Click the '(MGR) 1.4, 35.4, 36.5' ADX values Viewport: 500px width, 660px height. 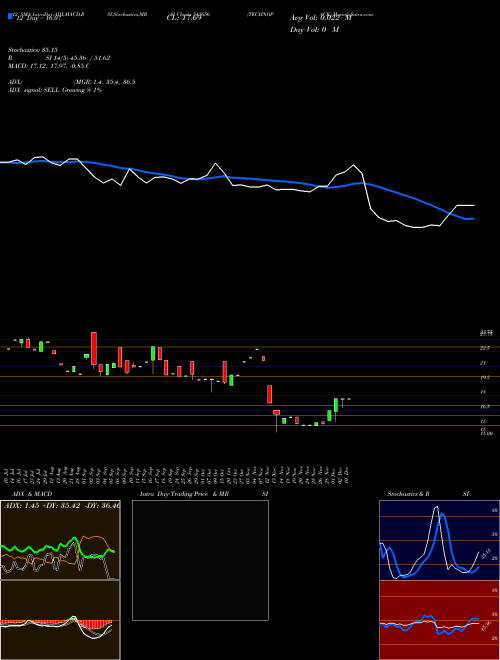tap(104, 82)
